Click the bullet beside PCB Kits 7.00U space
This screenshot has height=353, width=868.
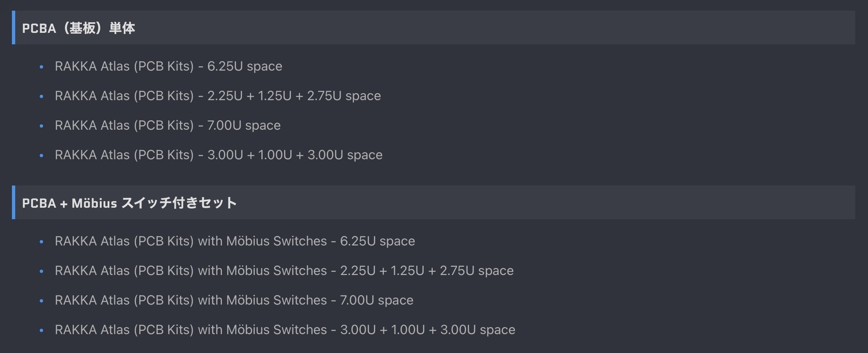click(41, 126)
